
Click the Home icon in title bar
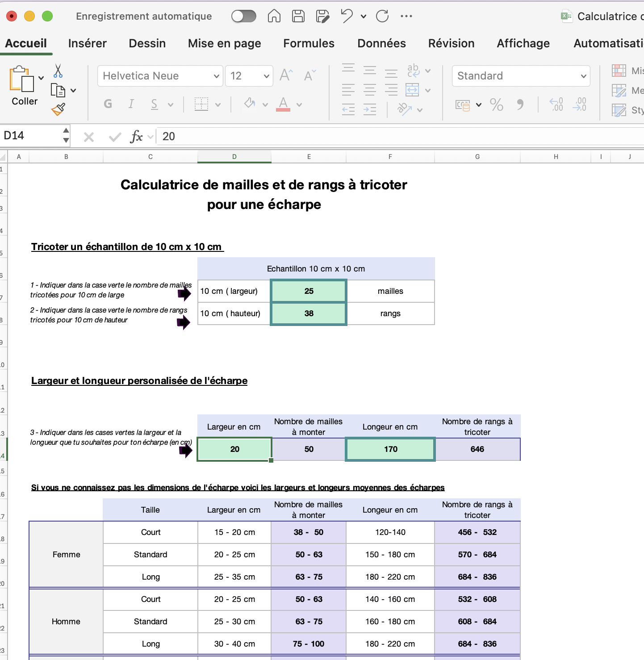click(x=274, y=16)
